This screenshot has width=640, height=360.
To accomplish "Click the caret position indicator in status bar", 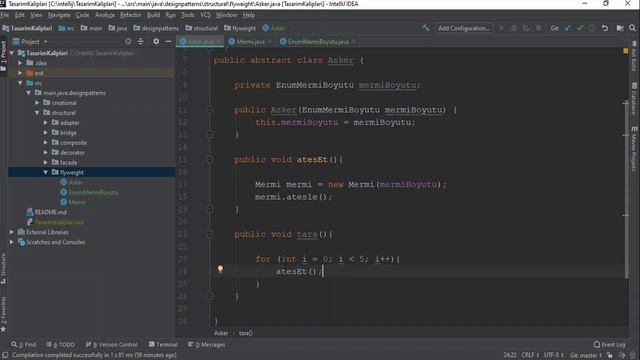I will (509, 355).
